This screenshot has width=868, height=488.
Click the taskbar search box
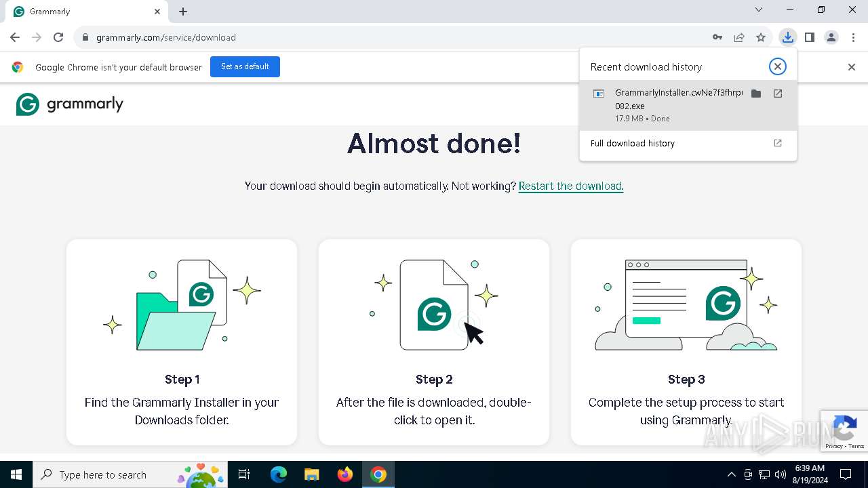[x=130, y=474]
